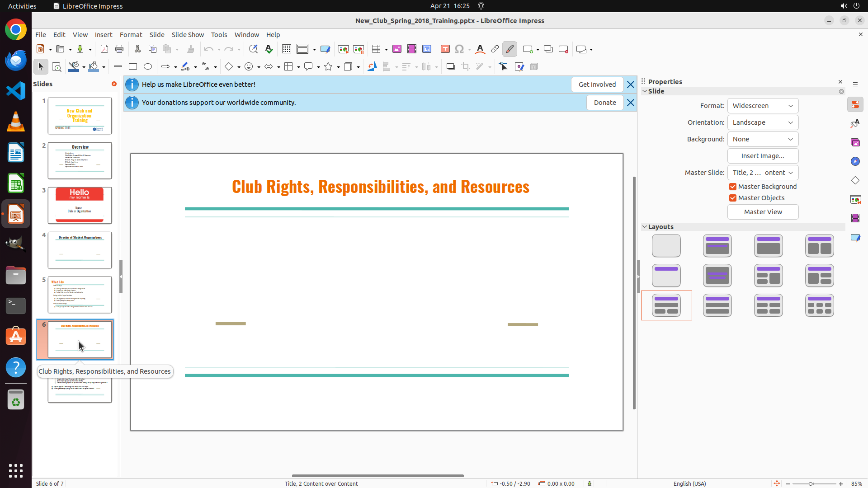
Task: Click the Insert Text Box icon
Action: point(445,49)
